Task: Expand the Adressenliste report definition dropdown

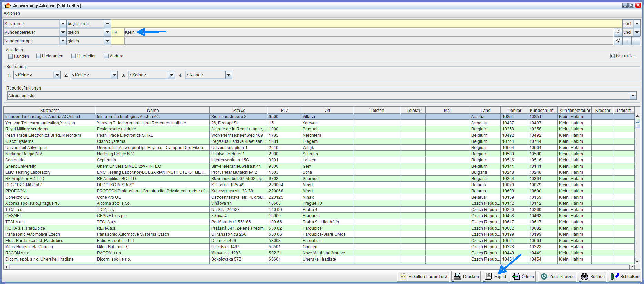Action: coord(633,96)
